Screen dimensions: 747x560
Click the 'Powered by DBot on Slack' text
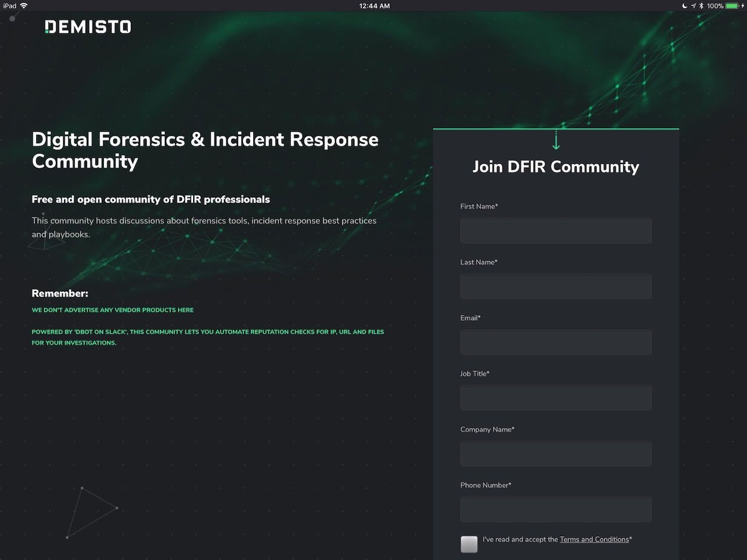208,337
